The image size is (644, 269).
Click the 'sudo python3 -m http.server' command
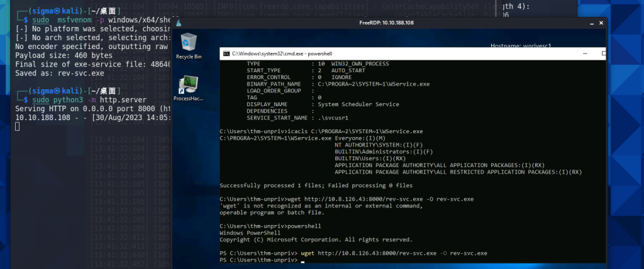pos(89,100)
